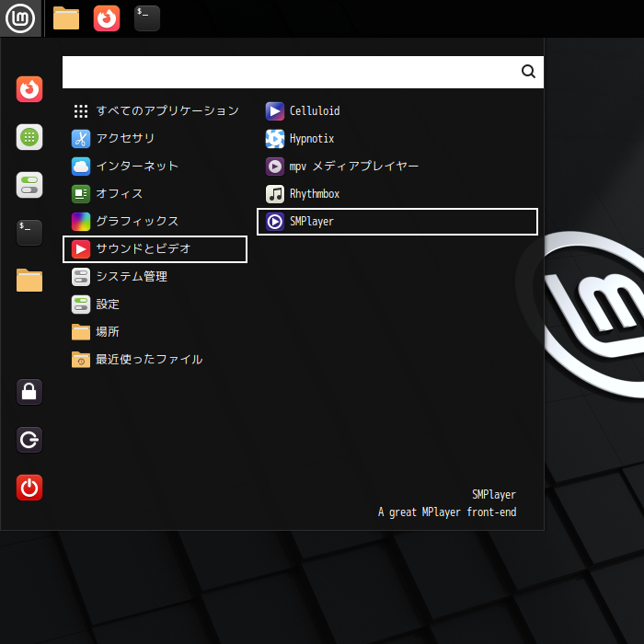
Task: Focus the menu search field
Action: coord(303,73)
